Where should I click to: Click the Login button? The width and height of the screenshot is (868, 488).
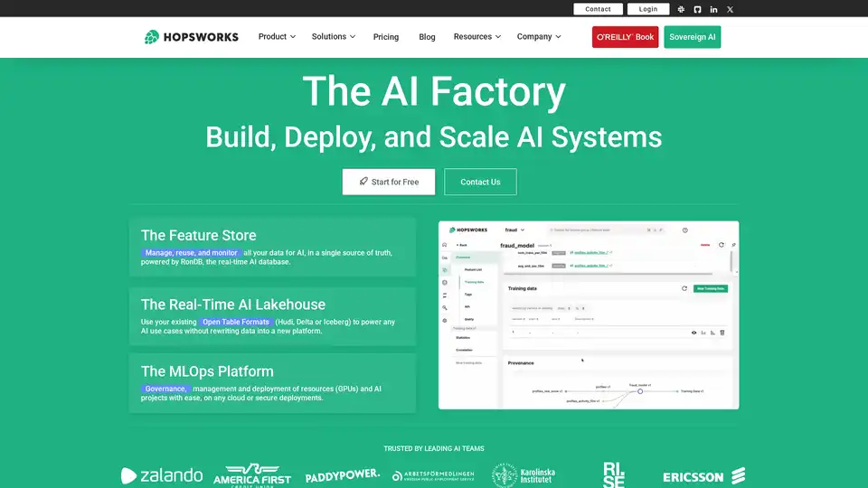[x=648, y=9]
